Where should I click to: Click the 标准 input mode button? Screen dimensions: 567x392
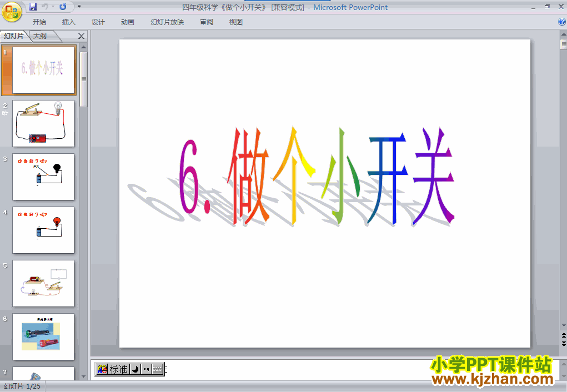click(x=119, y=369)
